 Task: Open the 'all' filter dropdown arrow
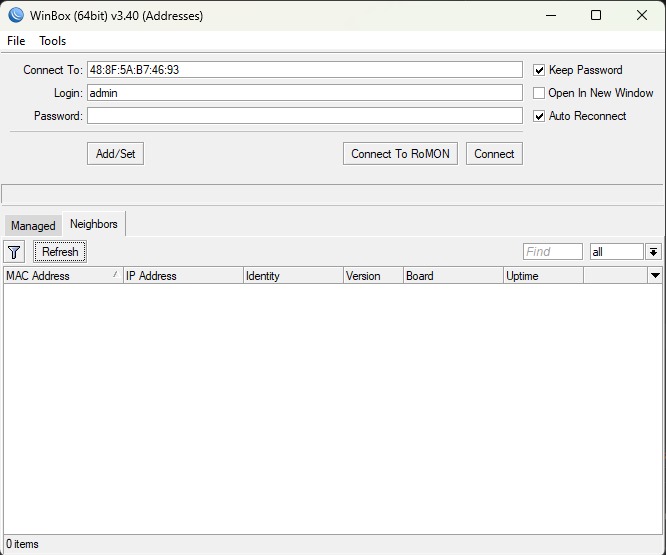(x=654, y=252)
